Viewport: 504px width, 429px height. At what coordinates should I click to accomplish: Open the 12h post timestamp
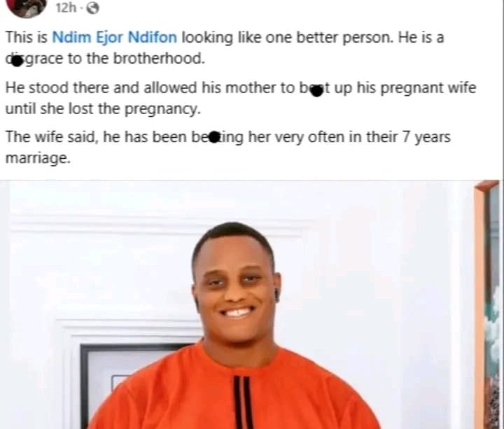[66, 8]
